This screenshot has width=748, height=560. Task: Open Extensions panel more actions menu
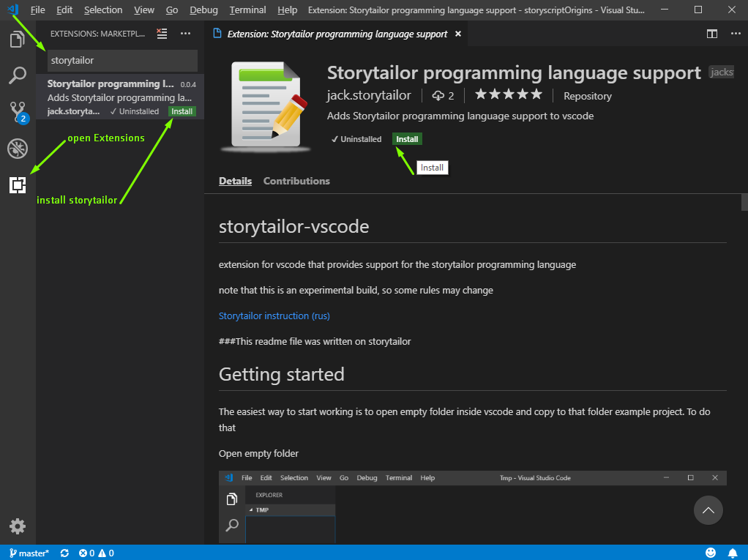(186, 34)
